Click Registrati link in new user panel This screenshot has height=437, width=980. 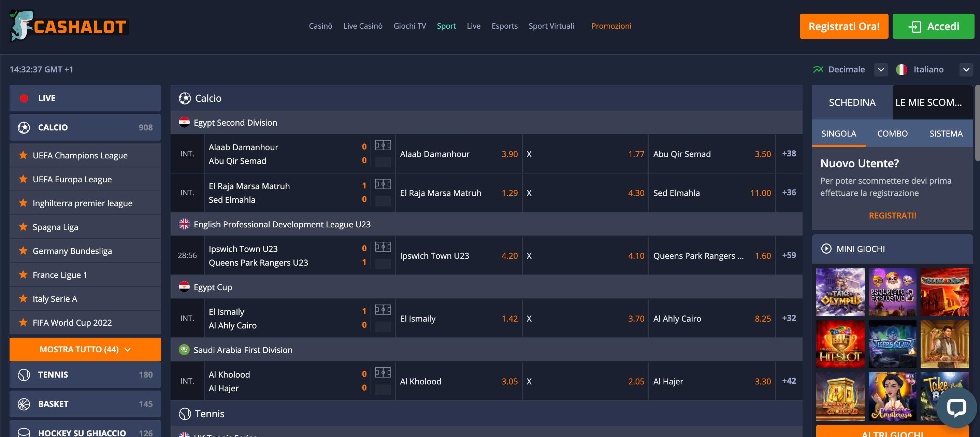[x=893, y=216]
